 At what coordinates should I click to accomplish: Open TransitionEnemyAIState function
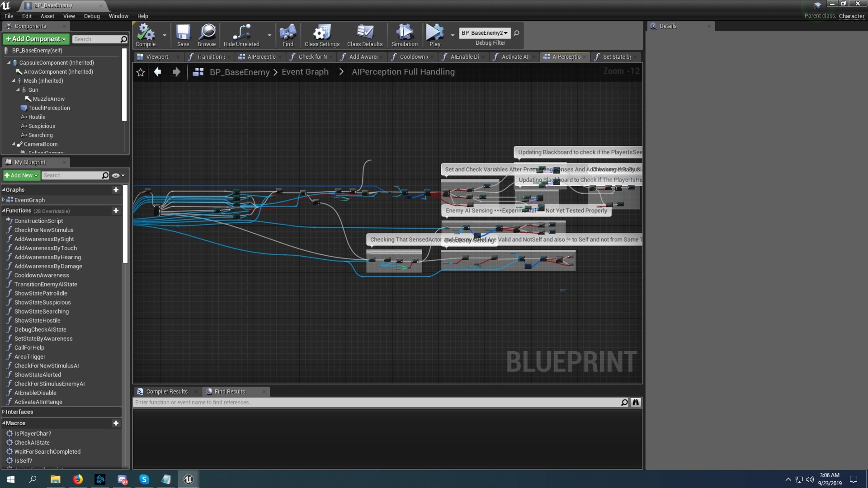(46, 284)
